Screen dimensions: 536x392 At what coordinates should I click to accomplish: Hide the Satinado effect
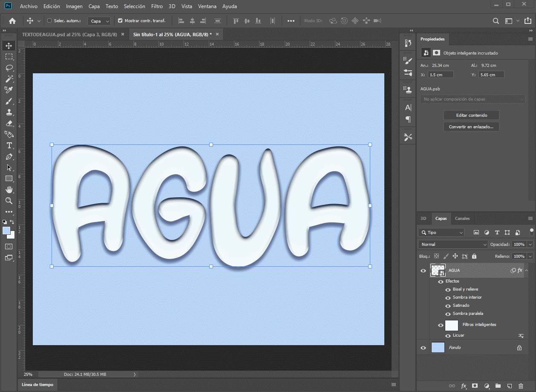[448, 306]
